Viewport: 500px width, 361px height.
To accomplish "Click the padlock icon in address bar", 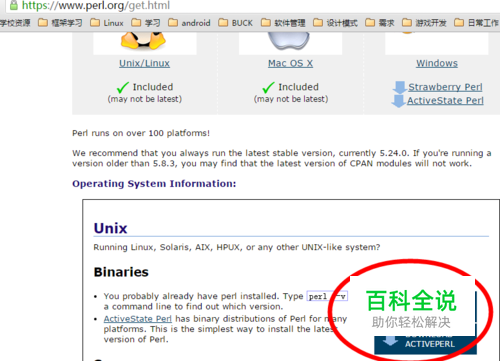I will pyautogui.click(x=14, y=5).
